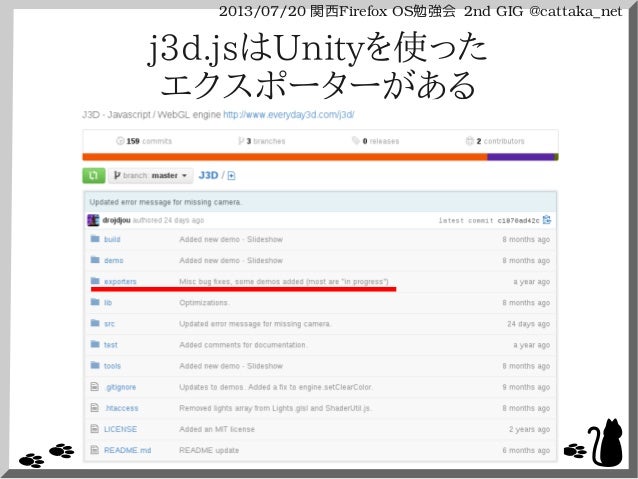Image resolution: width=638 pixels, height=479 pixels.
Task: Click the folder icon next to demo
Action: 95,260
